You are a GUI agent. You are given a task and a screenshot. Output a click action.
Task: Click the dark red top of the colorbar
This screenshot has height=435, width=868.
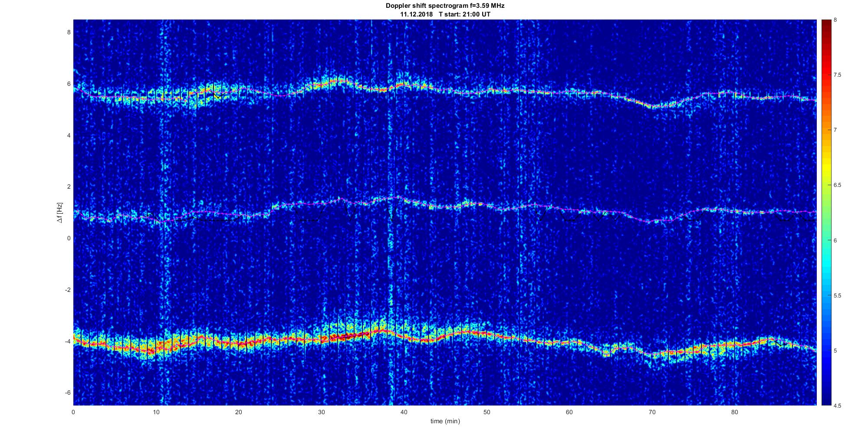tap(826, 26)
